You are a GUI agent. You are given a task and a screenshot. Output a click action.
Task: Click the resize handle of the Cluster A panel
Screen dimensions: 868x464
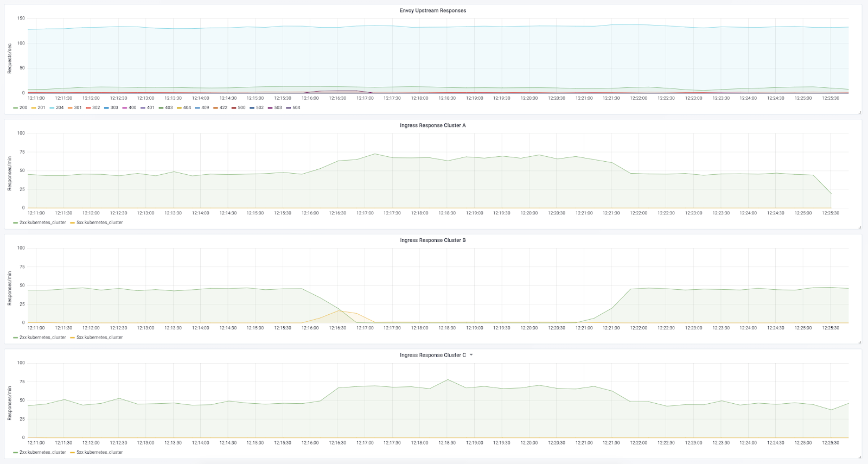tap(860, 227)
